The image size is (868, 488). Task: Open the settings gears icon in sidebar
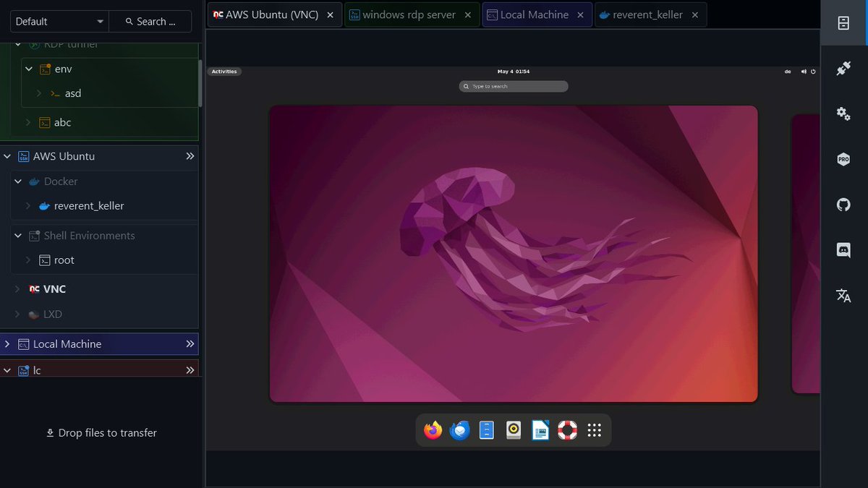click(x=843, y=114)
